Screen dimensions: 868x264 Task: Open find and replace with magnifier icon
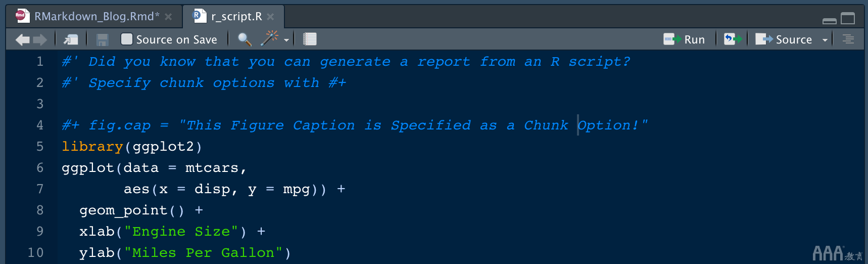pyautogui.click(x=245, y=39)
